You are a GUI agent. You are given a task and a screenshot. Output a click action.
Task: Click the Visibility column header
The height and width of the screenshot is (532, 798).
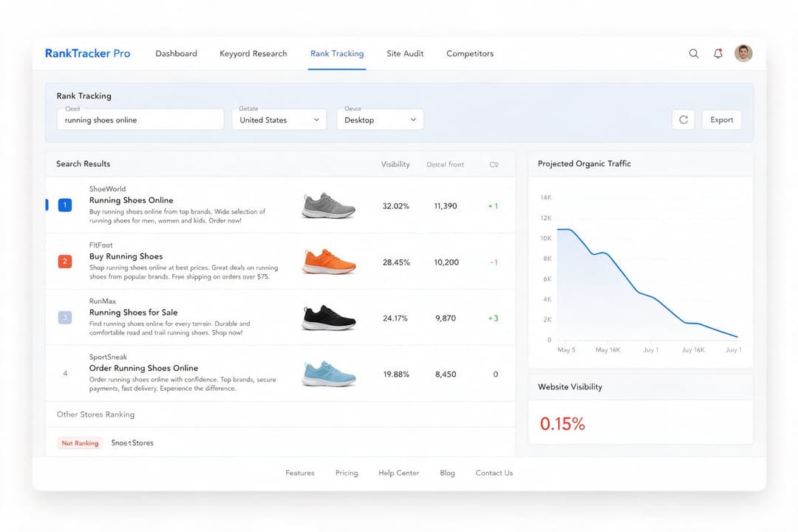coord(395,164)
